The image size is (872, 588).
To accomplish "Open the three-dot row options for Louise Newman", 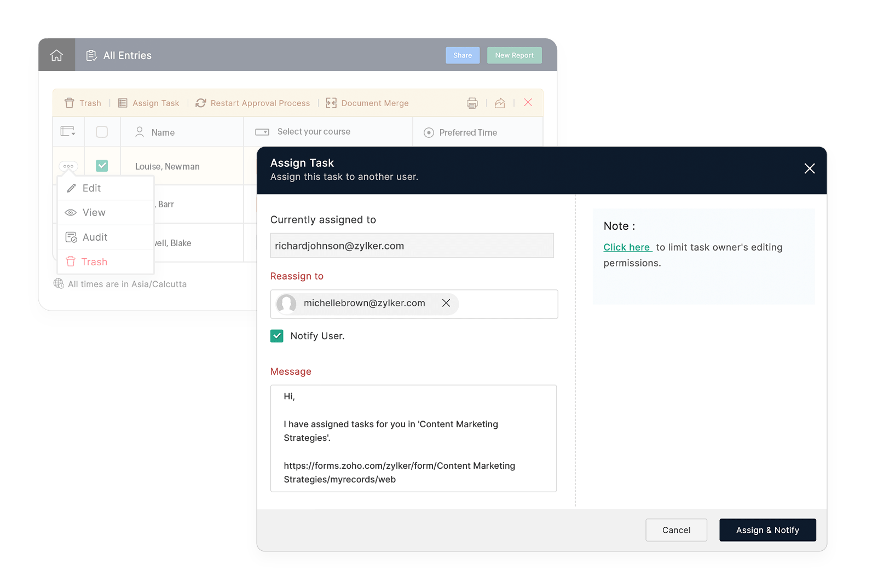I will [68, 166].
